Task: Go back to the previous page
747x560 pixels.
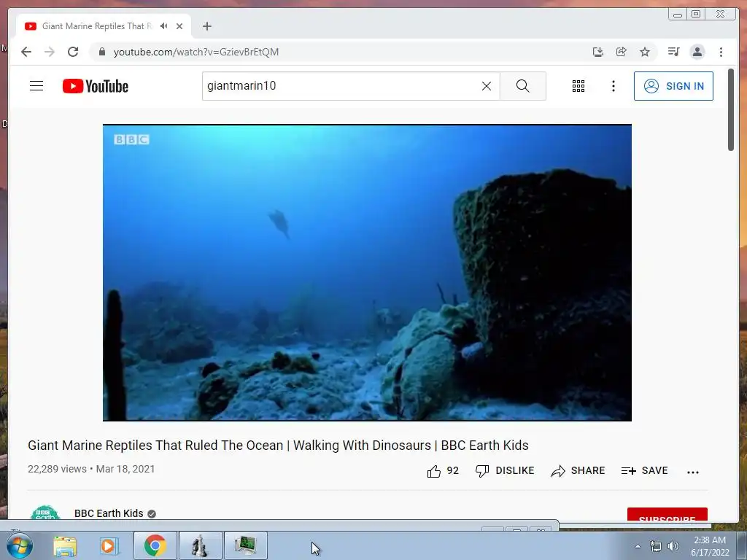Action: coord(26,52)
